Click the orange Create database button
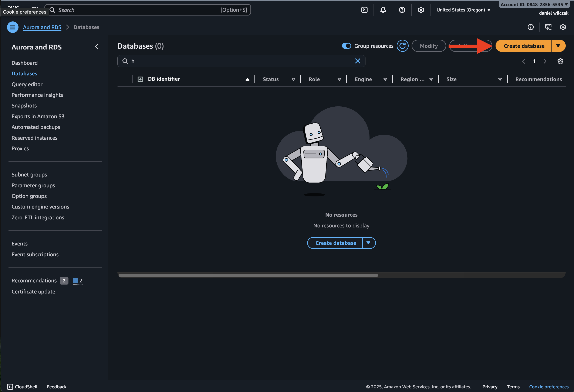 524,46
